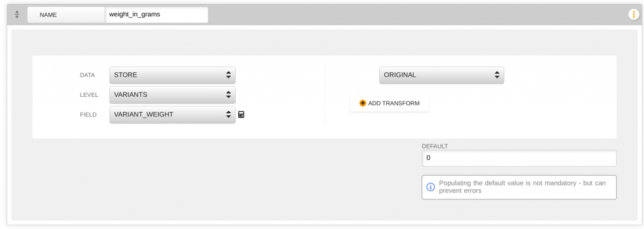
Task: Open the VARIANTS level dropdown
Action: click(172, 95)
